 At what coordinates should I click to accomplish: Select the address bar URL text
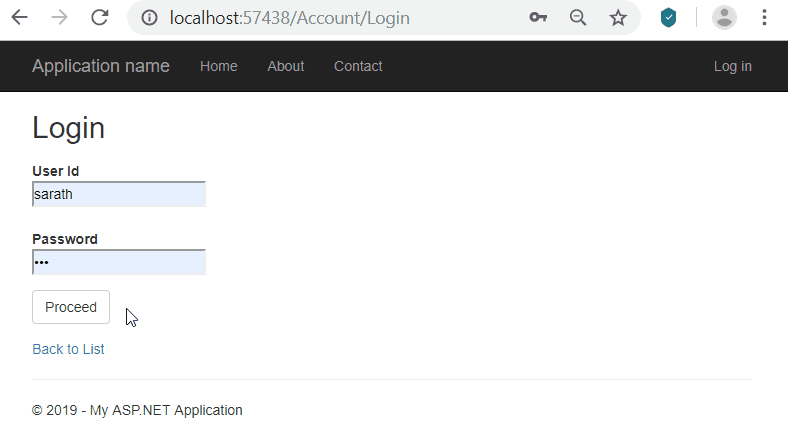point(289,18)
